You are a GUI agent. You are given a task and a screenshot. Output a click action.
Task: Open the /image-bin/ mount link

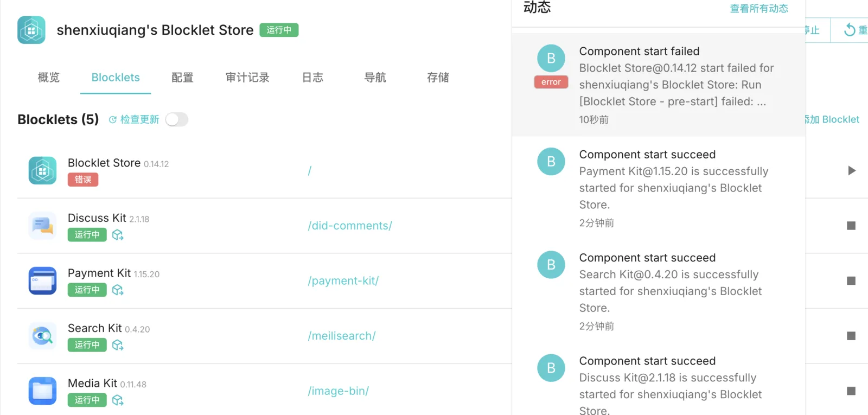(339, 391)
